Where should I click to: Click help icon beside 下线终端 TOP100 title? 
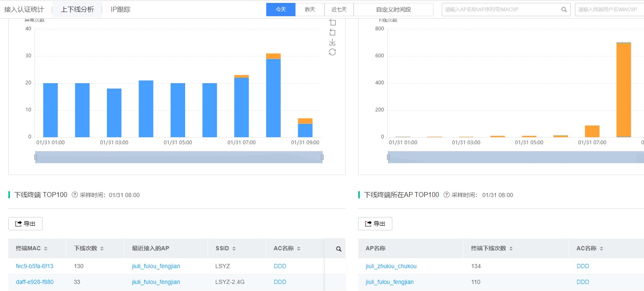pos(75,195)
